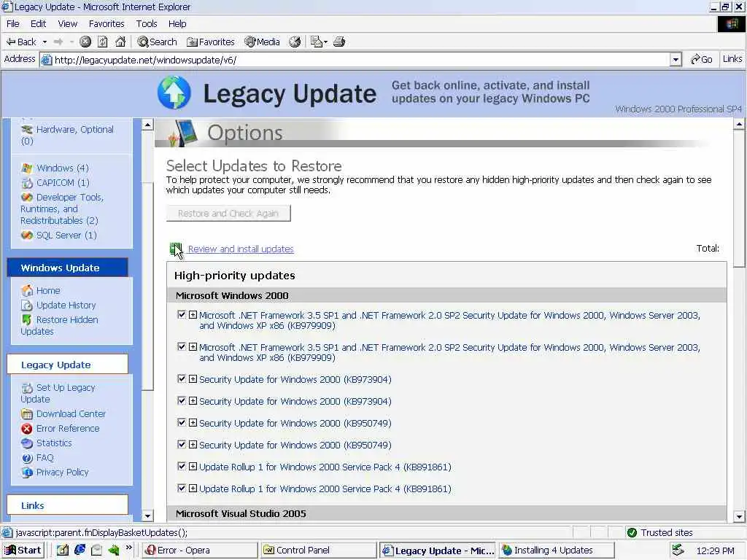Image resolution: width=747 pixels, height=560 pixels.
Task: Open the Media toolbar button
Action: [x=262, y=42]
